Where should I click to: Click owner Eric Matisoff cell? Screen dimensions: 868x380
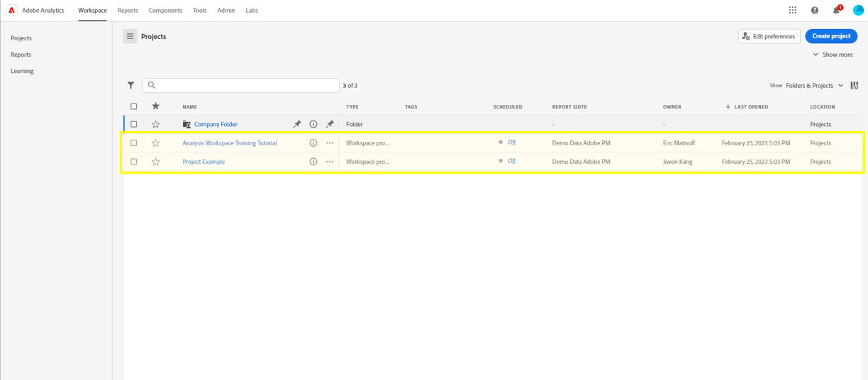(679, 143)
